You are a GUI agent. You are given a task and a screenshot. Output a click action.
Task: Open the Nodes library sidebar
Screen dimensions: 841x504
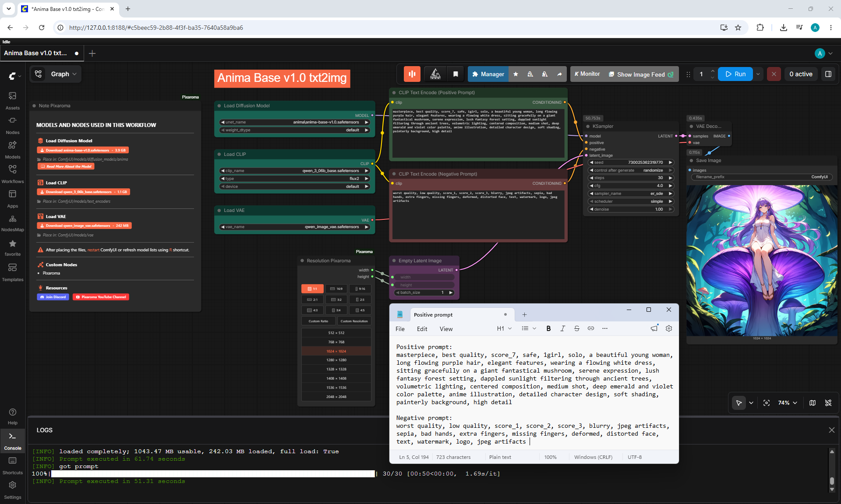click(x=13, y=125)
